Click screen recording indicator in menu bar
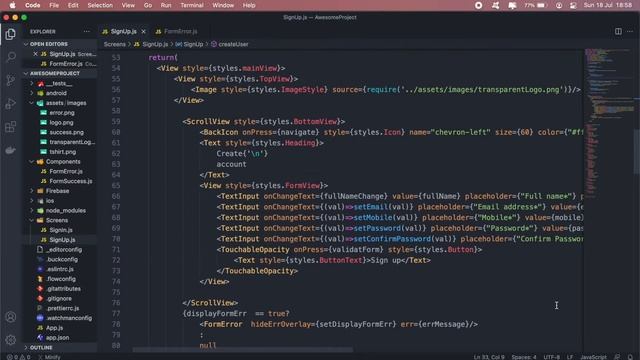Image resolution: width=640 pixels, height=360 pixels. click(x=478, y=5)
